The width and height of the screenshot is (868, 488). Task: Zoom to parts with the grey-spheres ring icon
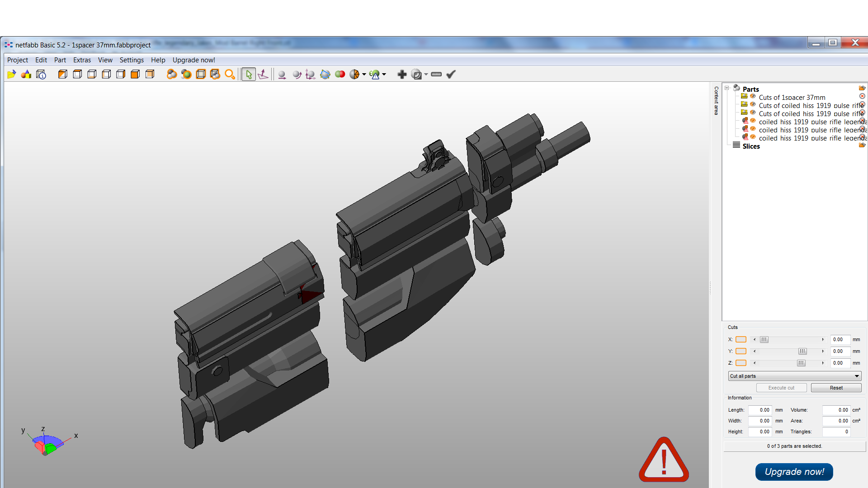172,75
